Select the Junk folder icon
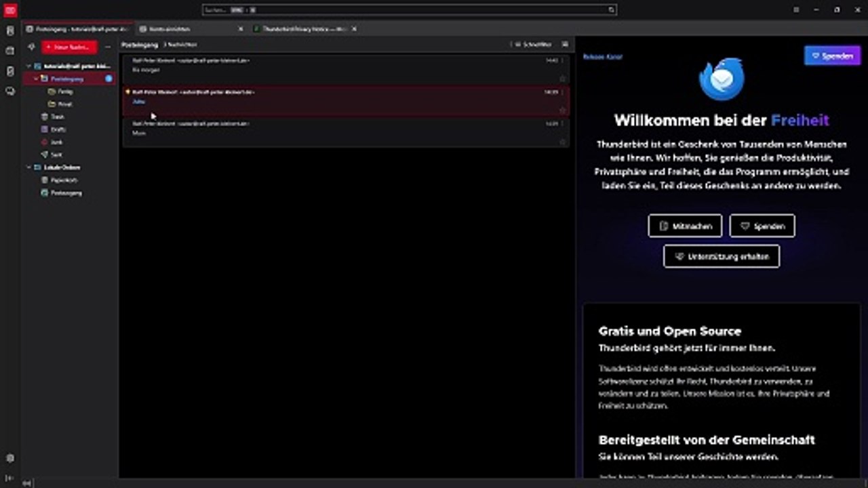The image size is (868, 488). coord(44,142)
